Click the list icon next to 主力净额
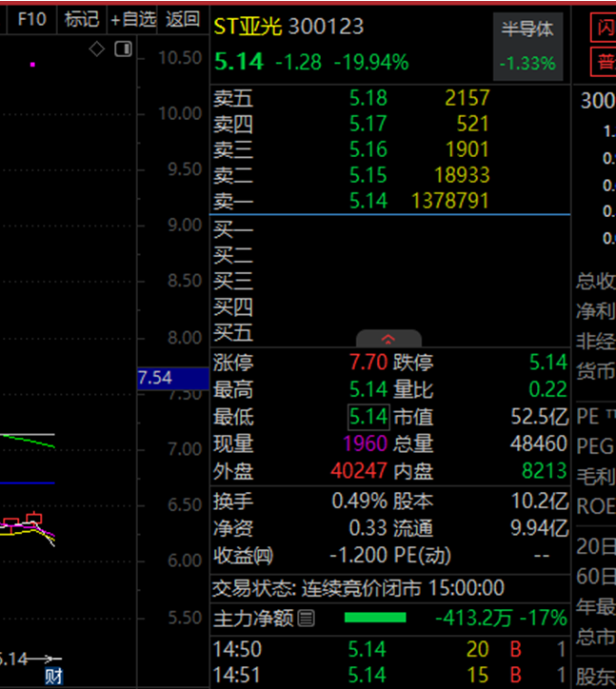Viewport: 616px width, 689px height. [x=306, y=619]
